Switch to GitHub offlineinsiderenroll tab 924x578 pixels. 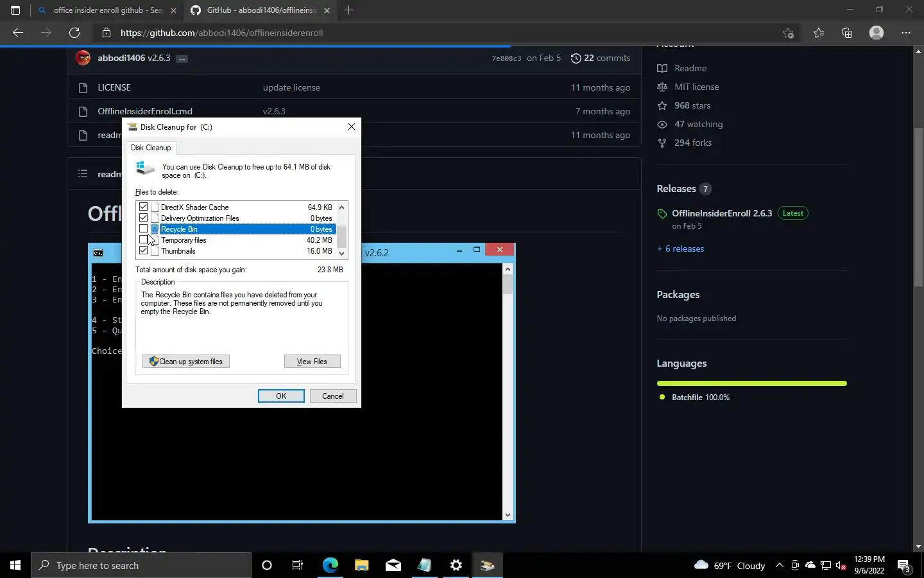pyautogui.click(x=261, y=10)
